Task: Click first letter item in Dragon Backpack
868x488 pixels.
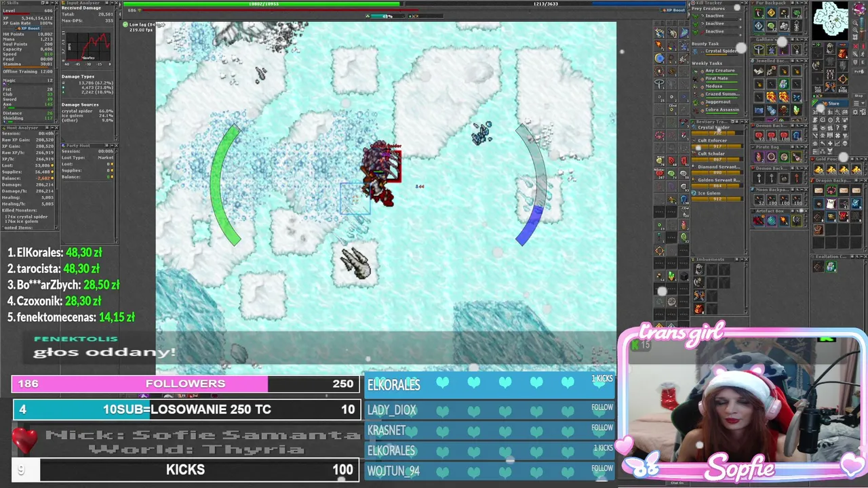Action: pos(818,190)
